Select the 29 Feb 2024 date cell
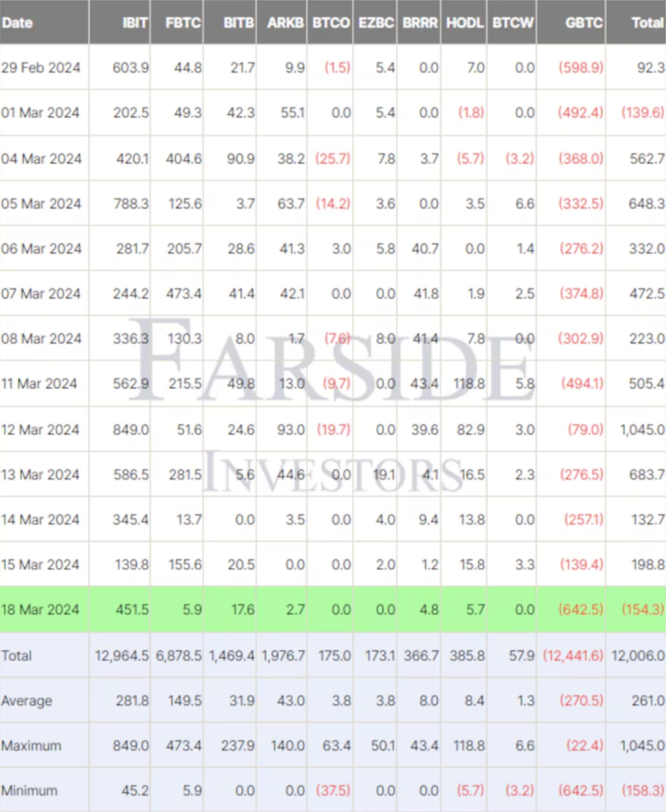 coord(41,68)
